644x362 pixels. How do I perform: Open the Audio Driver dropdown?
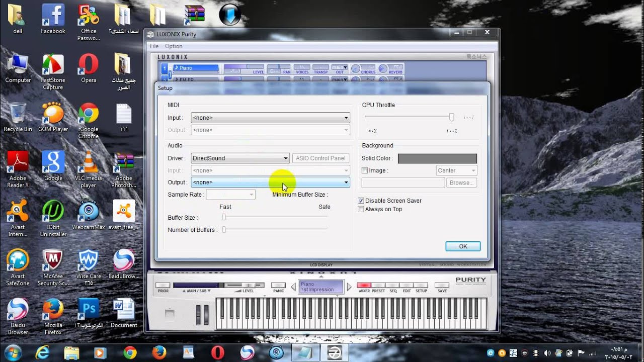[x=240, y=158]
